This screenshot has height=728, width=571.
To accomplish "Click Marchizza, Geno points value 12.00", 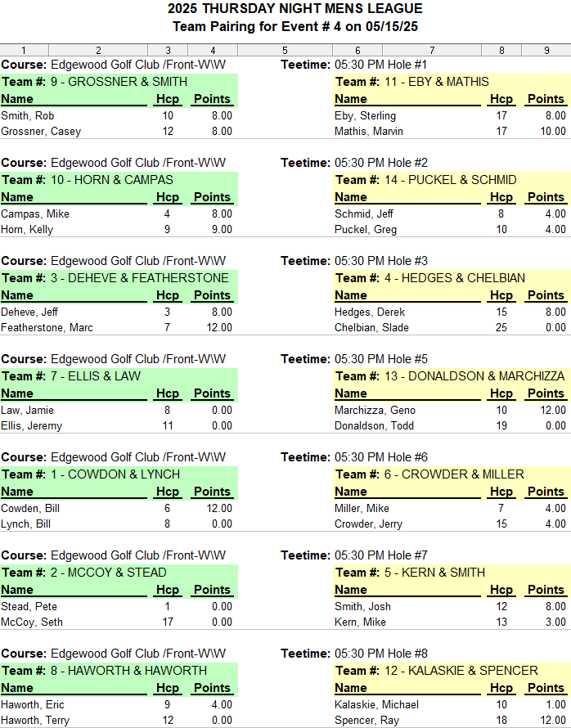I will pos(553,411).
